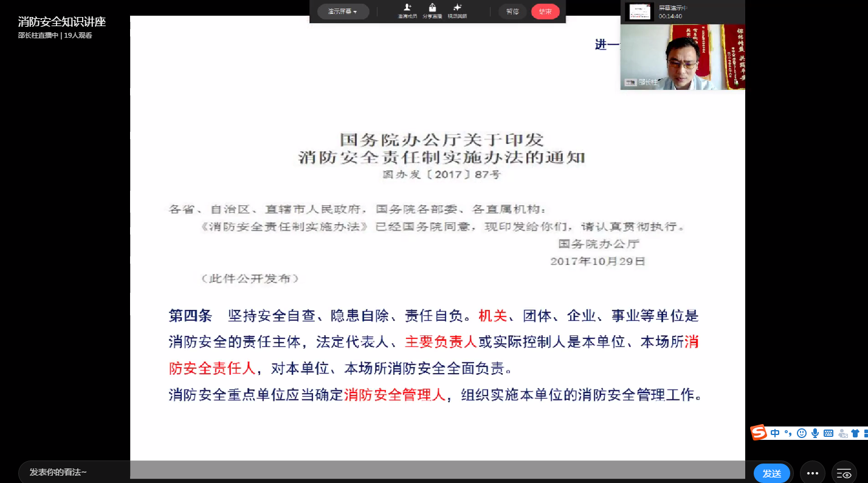Click the screen share preview thumbnail
Screen dimensions: 868x483
[x=639, y=12]
